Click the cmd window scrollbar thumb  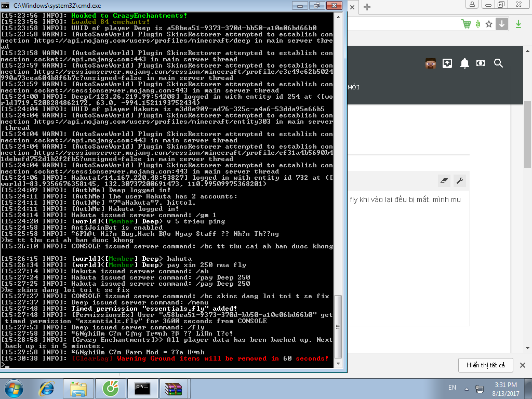[x=338, y=326]
